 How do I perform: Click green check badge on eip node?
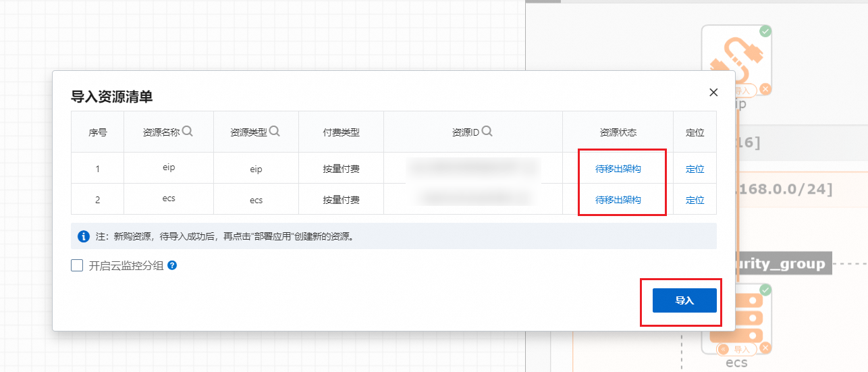[x=765, y=31]
